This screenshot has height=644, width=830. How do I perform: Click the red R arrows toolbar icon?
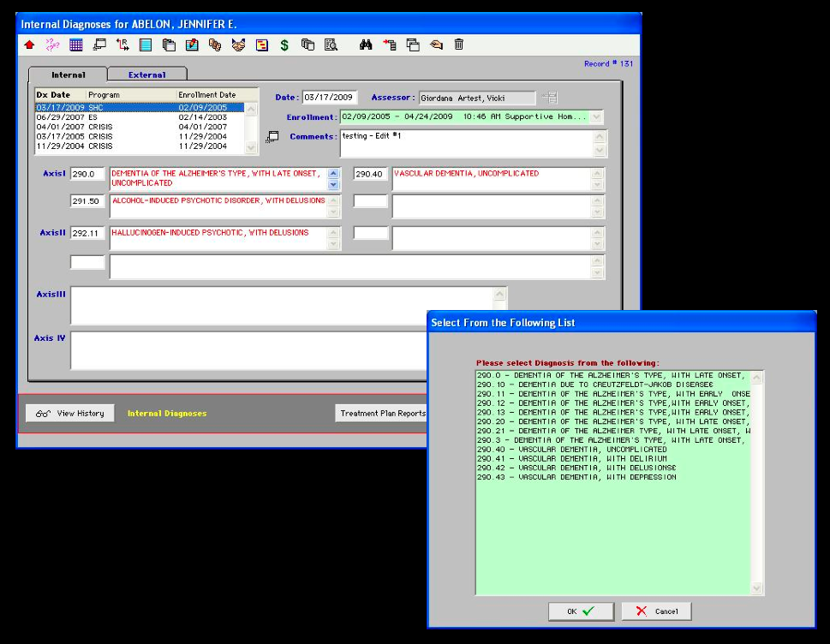pos(122,45)
